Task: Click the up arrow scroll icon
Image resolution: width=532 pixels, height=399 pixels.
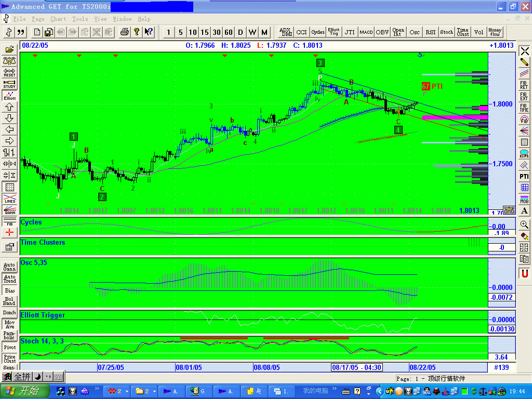Action: (9, 107)
